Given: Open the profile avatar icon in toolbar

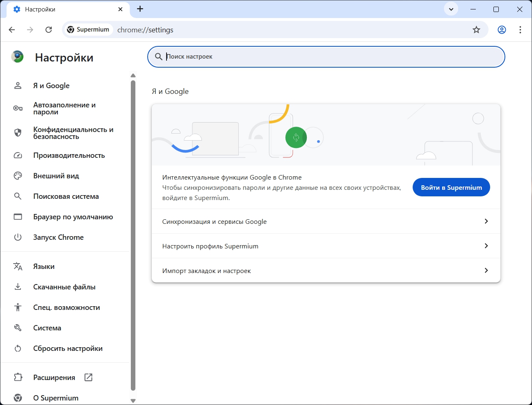Looking at the screenshot, I should (x=502, y=30).
